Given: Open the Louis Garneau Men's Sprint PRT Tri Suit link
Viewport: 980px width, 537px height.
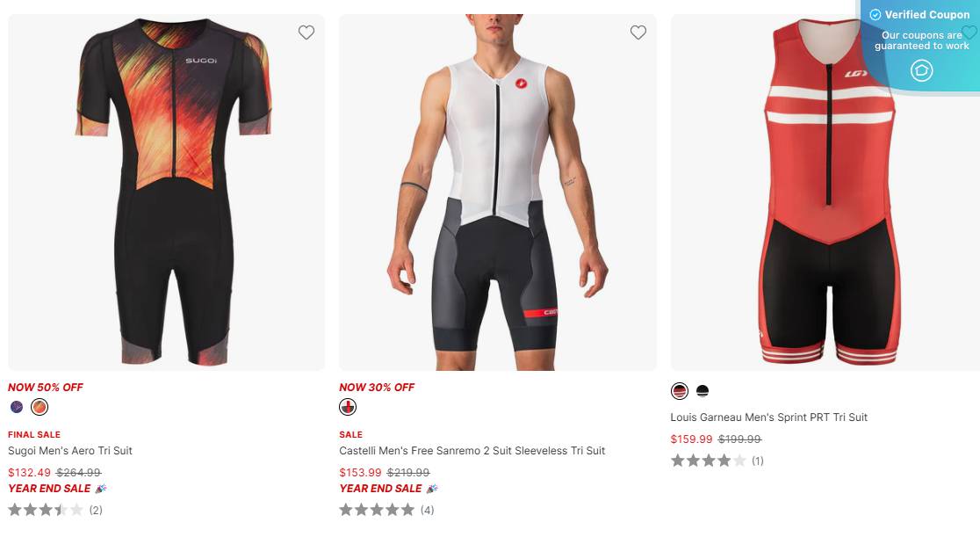Looking at the screenshot, I should tap(768, 417).
